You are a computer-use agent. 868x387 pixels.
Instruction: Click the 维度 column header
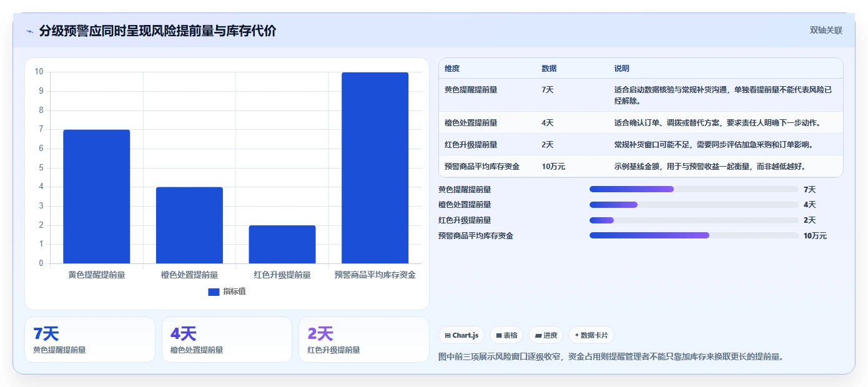click(x=452, y=69)
